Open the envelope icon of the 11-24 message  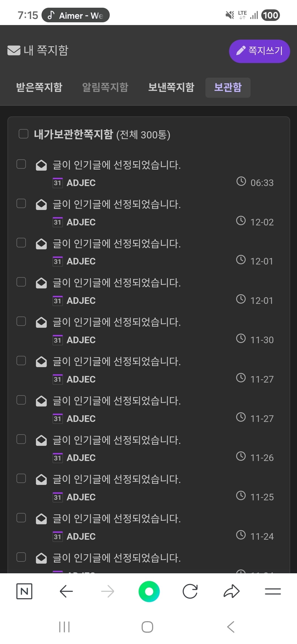[41, 519]
